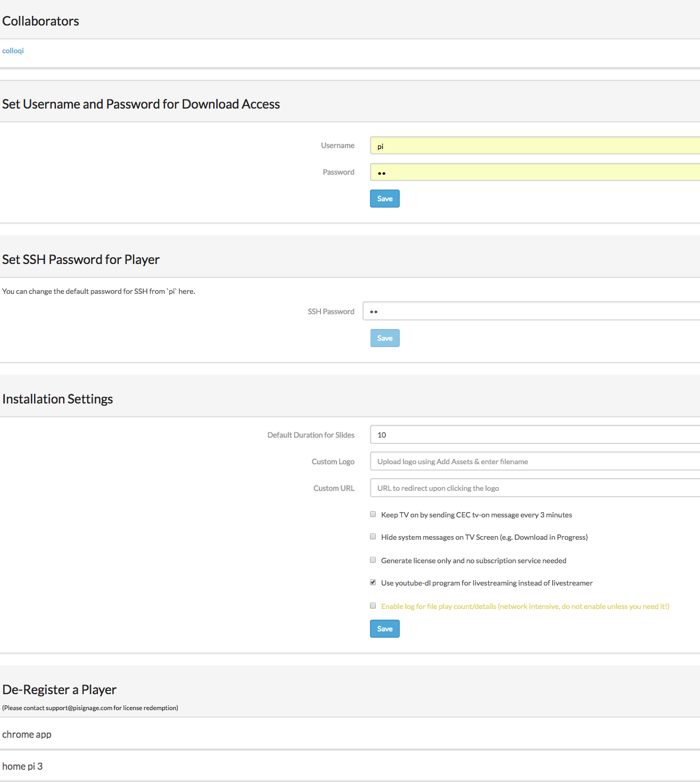The height and width of the screenshot is (782, 700).
Task: Click the download access Username field
Action: pos(535,145)
